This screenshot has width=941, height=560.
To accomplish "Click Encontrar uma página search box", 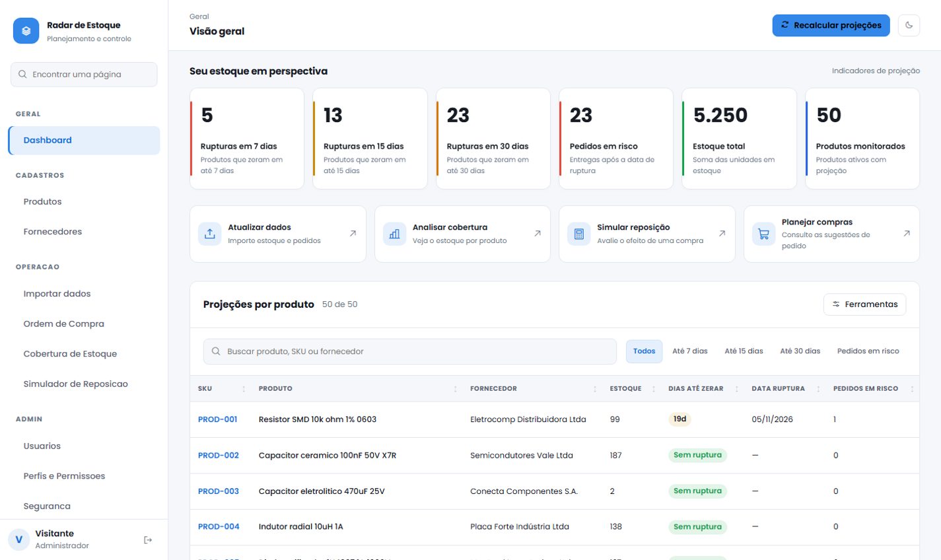I will (84, 75).
